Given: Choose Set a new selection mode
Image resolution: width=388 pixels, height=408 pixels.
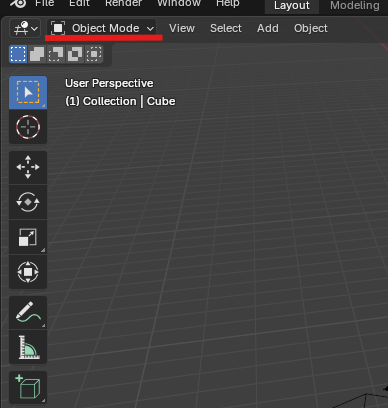Looking at the screenshot, I should click(18, 54).
